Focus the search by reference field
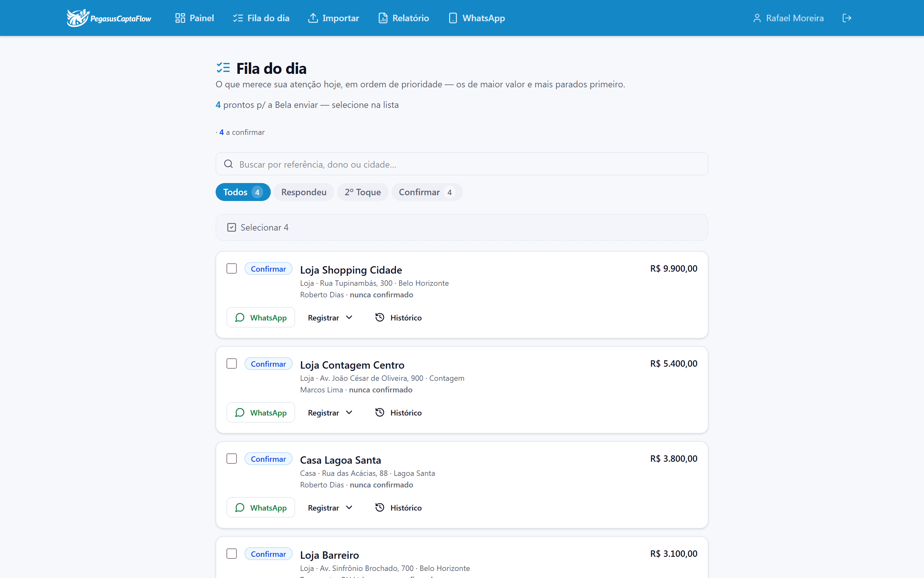Screen dimensions: 924x578 coord(462,164)
